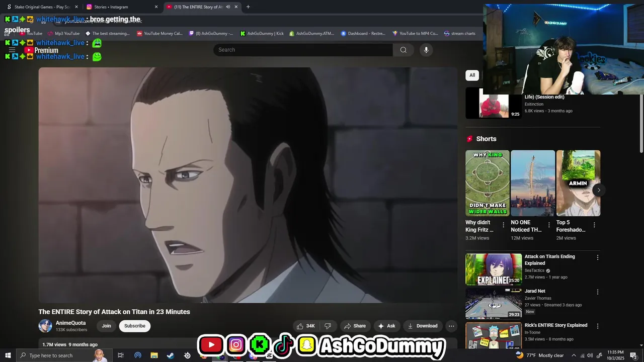644x362 pixels.
Task: Open stream charts bookmark
Action: (x=459, y=34)
